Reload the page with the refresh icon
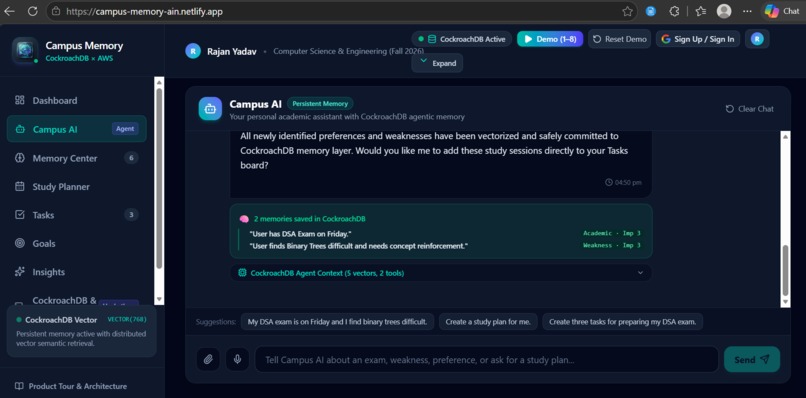This screenshot has height=398, width=806. (33, 11)
